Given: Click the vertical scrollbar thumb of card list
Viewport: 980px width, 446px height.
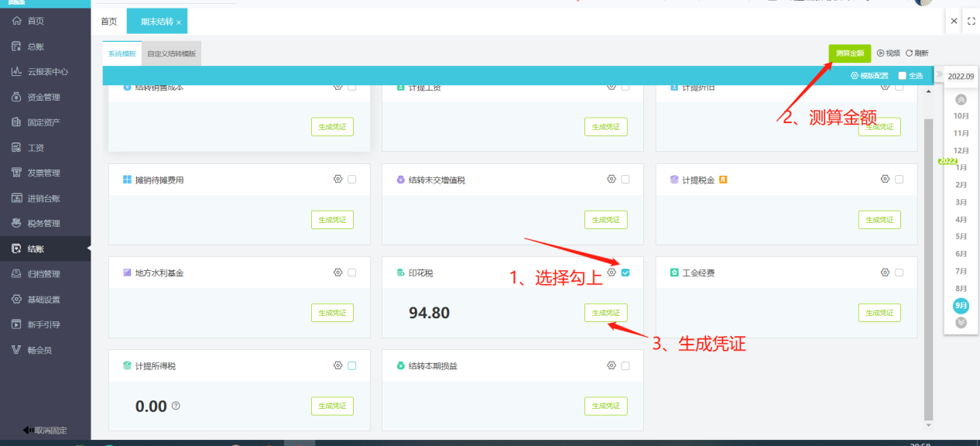Looking at the screenshot, I should pyautogui.click(x=929, y=271).
